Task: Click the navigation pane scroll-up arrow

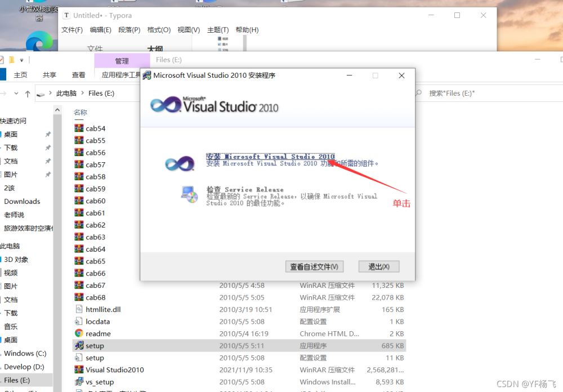Action: pos(57,110)
